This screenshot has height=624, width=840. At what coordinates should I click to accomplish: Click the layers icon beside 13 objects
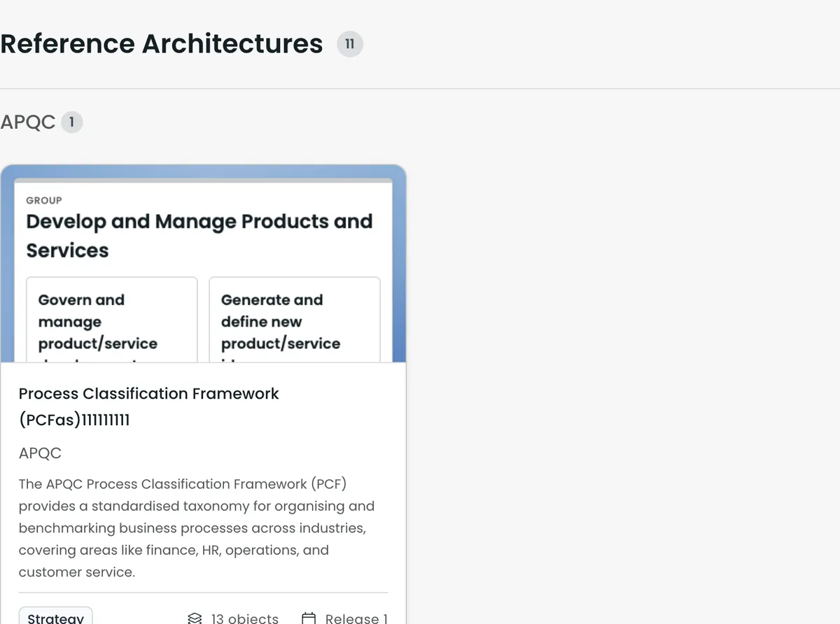point(195,618)
